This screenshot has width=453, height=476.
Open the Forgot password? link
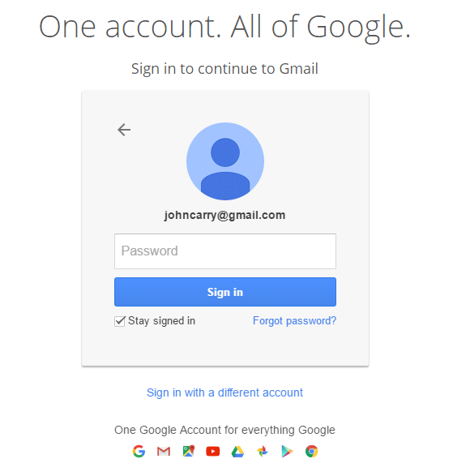coord(294,321)
